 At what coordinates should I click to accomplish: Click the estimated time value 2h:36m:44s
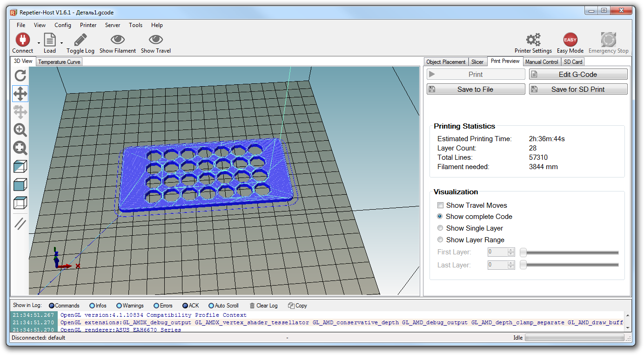click(x=547, y=139)
